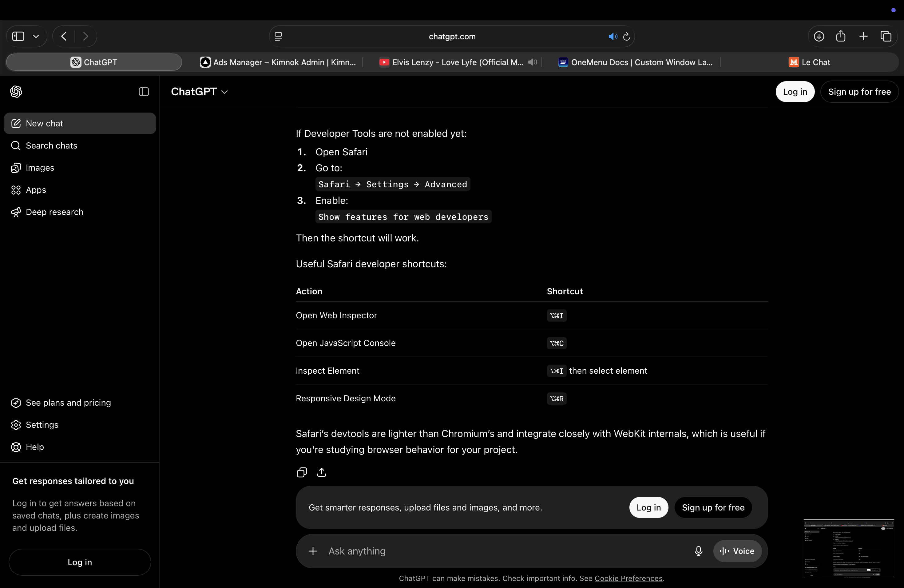Open the ChatGPT model selector dropdown
Screen dimensions: 904x588
200,92
